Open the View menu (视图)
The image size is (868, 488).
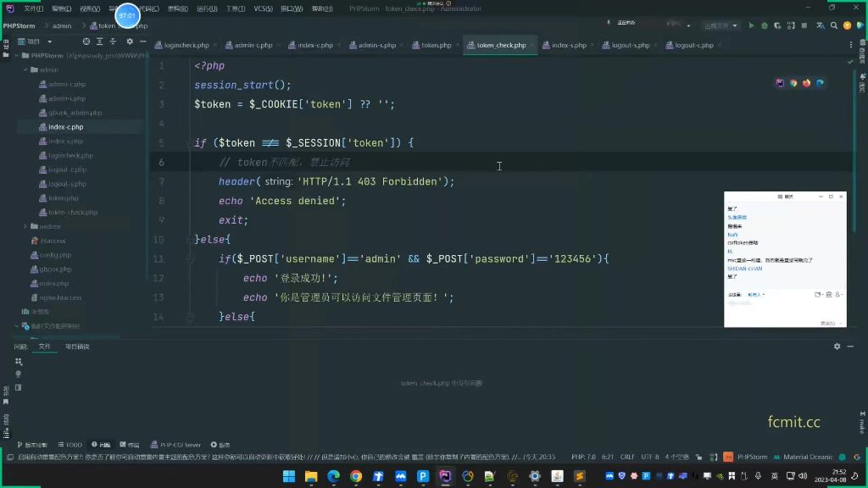coord(90,8)
